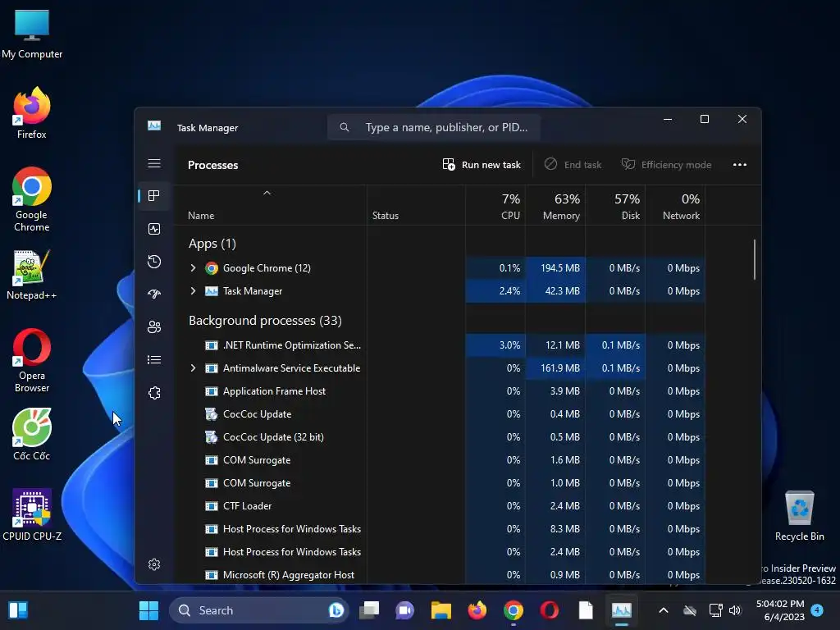Open the Startup apps sidebar icon
The height and width of the screenshot is (630, 840).
click(x=154, y=294)
